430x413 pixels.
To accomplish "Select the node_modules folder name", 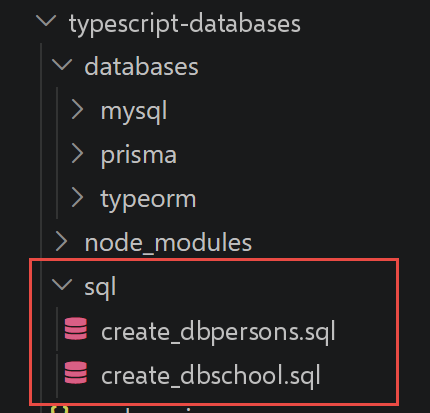I will (x=168, y=243).
